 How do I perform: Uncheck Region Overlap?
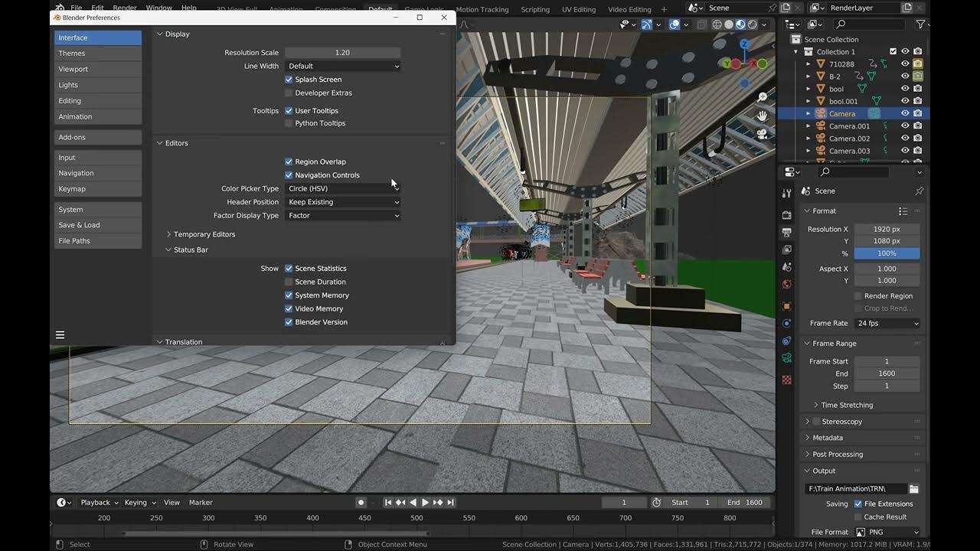pos(289,161)
